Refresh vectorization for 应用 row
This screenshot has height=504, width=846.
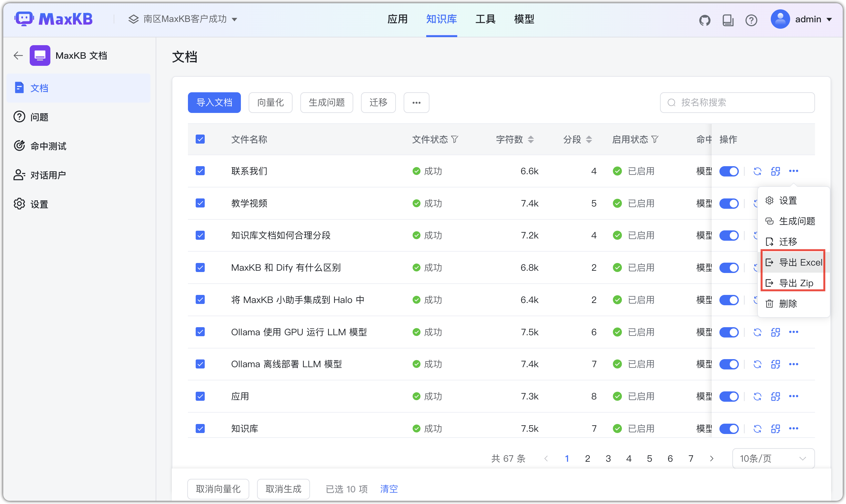pos(757,396)
